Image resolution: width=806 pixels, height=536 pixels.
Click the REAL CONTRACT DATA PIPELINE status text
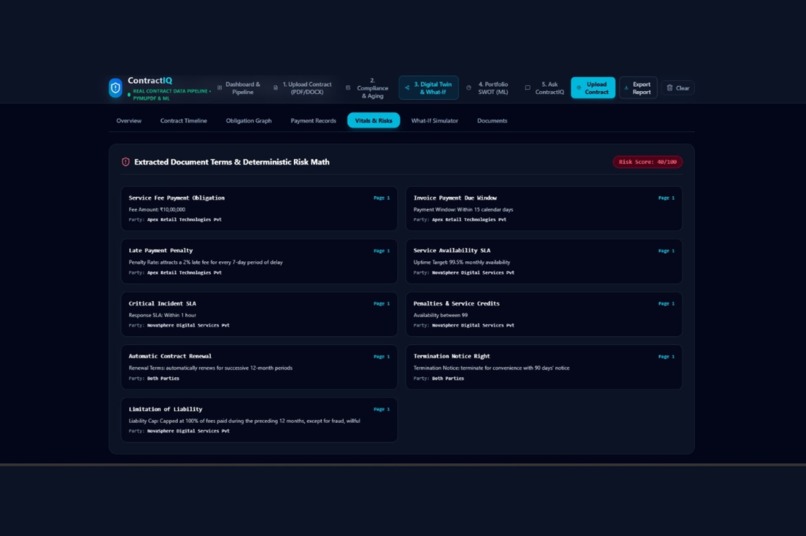coord(171,95)
